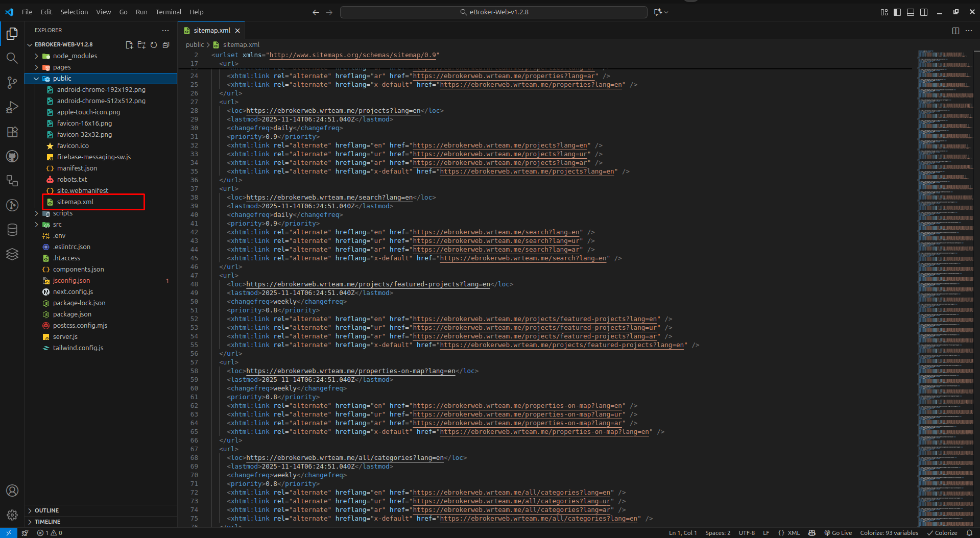The height and width of the screenshot is (538, 980).
Task: Toggle the bottom Panel visibility
Action: pos(911,12)
